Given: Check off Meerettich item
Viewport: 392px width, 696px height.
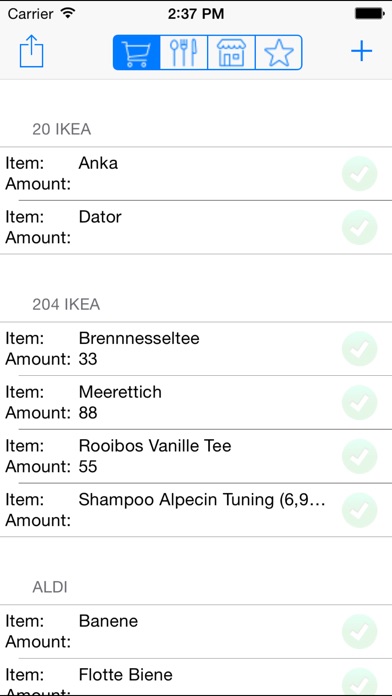Looking at the screenshot, I should coord(360,403).
